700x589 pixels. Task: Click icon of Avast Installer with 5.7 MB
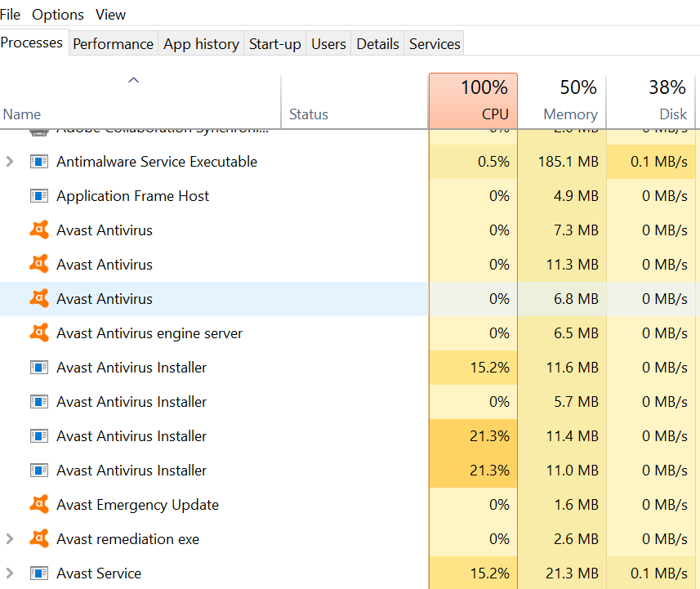click(x=39, y=402)
